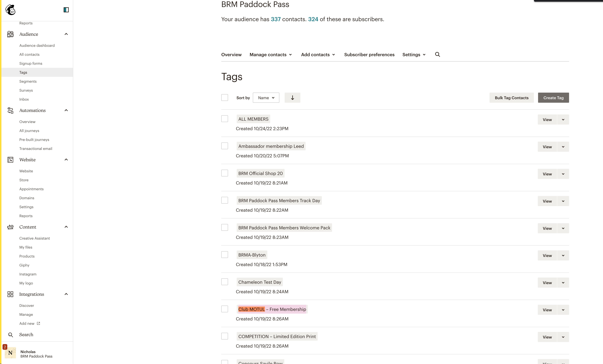
Task: Click the 324 subscribers link
Action: pos(313,19)
